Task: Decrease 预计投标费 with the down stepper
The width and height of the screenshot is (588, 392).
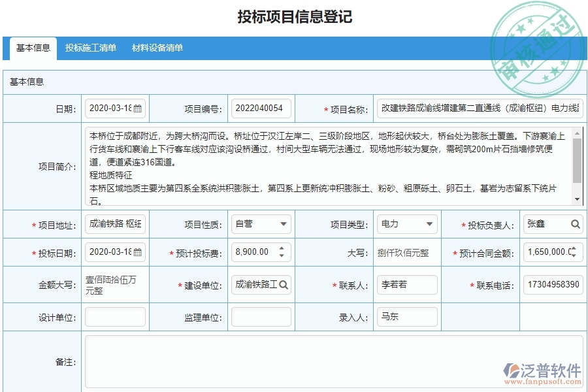Action: point(281,255)
